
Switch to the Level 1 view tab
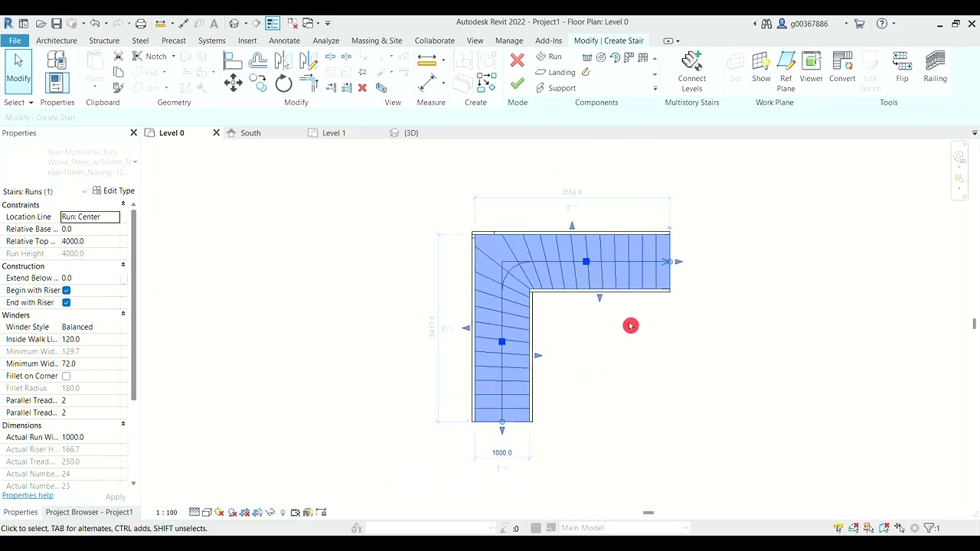334,133
